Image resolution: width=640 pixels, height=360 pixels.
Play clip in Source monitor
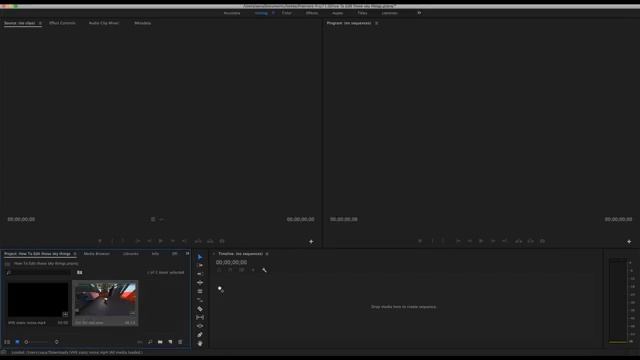(x=161, y=241)
